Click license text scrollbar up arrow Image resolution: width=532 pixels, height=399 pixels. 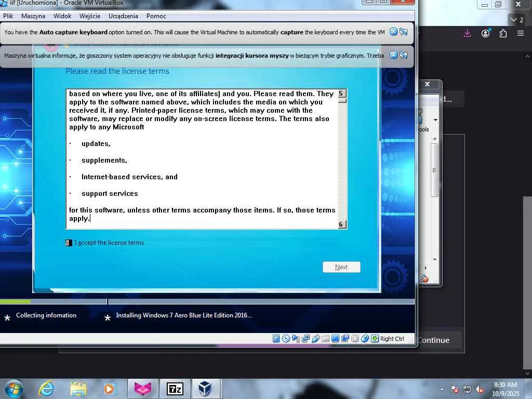(342, 94)
